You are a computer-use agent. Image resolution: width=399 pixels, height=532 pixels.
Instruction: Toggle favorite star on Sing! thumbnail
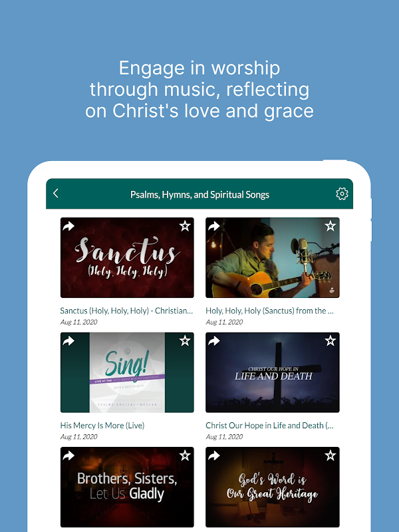[185, 340]
